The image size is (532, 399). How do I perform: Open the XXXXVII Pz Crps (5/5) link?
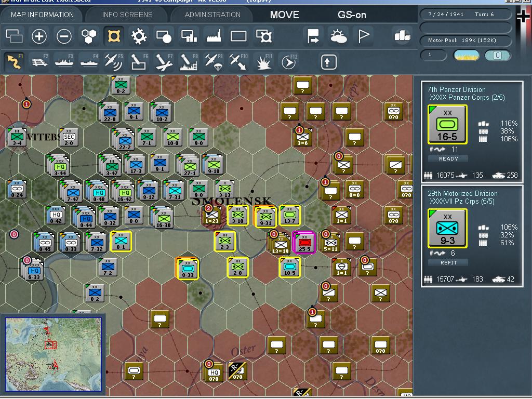click(x=462, y=201)
